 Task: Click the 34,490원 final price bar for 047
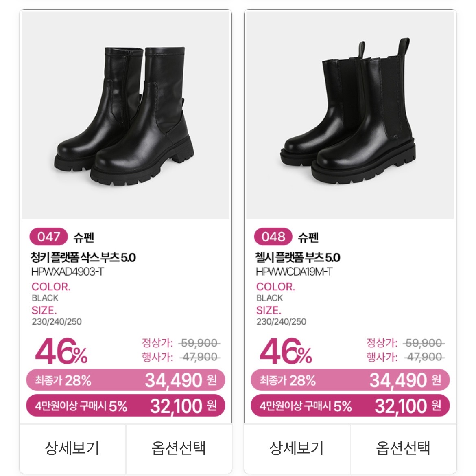125,380
